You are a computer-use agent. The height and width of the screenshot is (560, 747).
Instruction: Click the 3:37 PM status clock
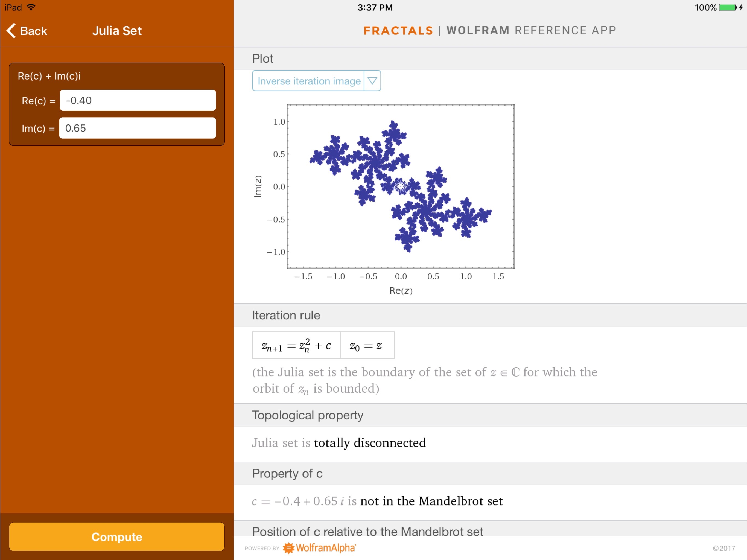pyautogui.click(x=375, y=7)
